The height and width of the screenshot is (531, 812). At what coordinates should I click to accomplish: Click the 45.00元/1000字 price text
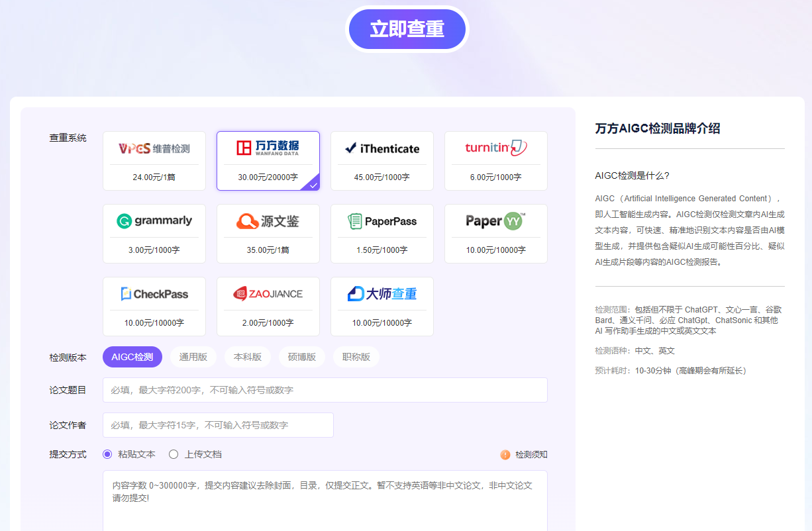(x=382, y=177)
